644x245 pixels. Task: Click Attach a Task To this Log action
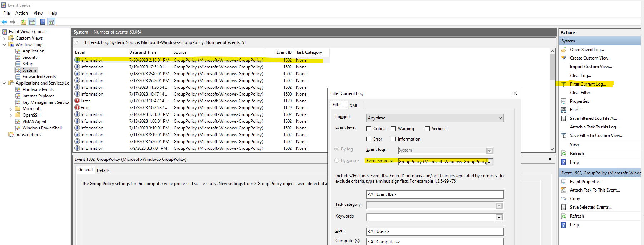[x=595, y=127]
